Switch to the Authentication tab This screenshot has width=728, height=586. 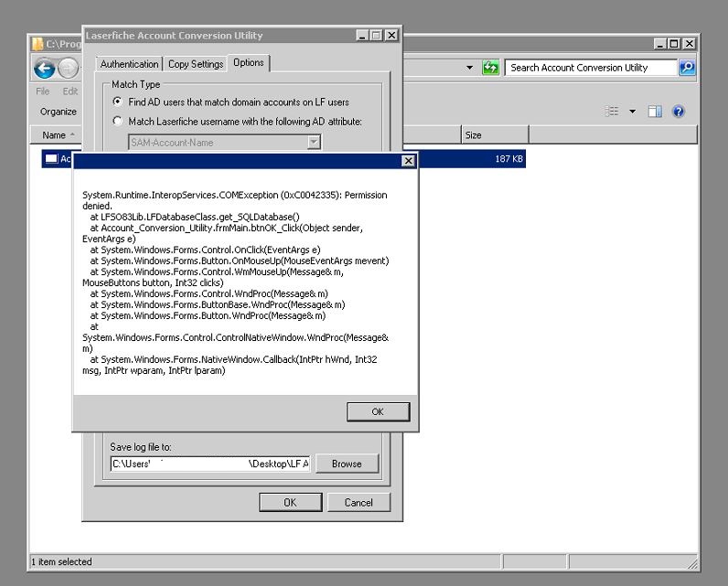(129, 64)
